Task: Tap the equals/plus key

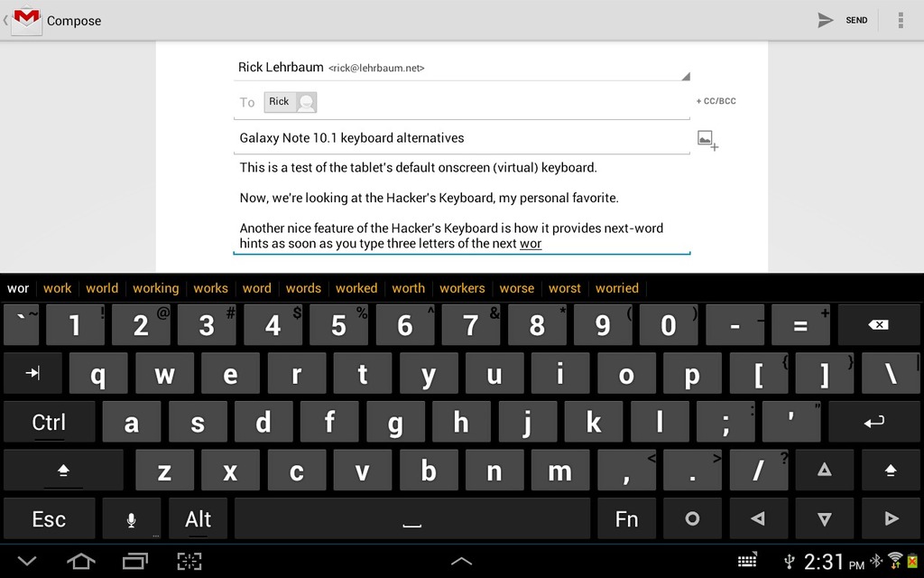Action: click(801, 325)
